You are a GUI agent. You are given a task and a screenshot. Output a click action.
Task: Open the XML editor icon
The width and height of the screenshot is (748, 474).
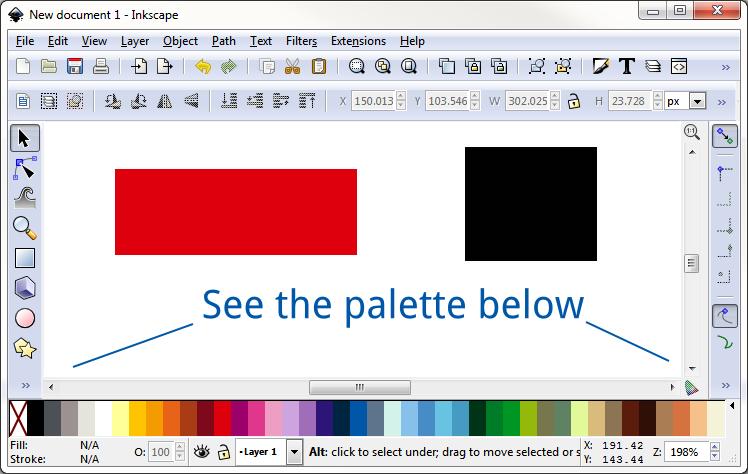pos(679,66)
